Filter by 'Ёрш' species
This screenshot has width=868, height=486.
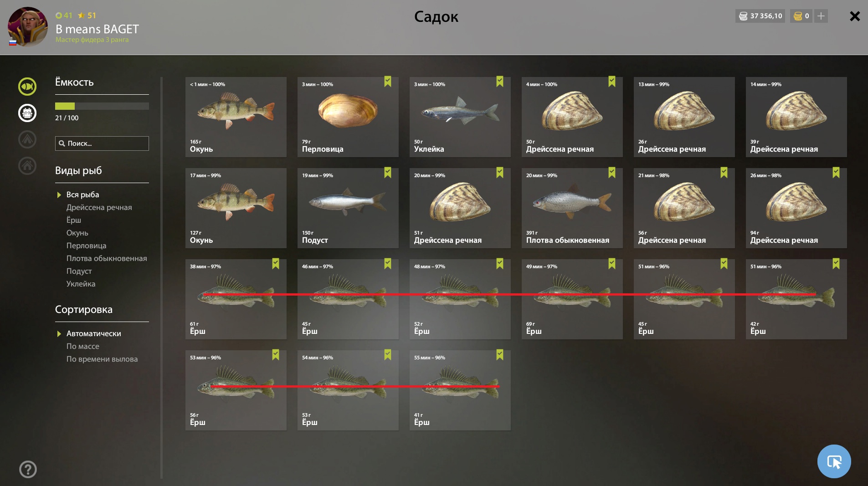point(74,220)
